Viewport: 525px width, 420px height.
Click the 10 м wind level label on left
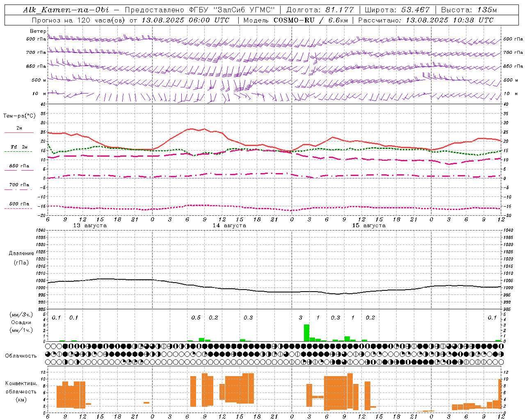[39, 94]
